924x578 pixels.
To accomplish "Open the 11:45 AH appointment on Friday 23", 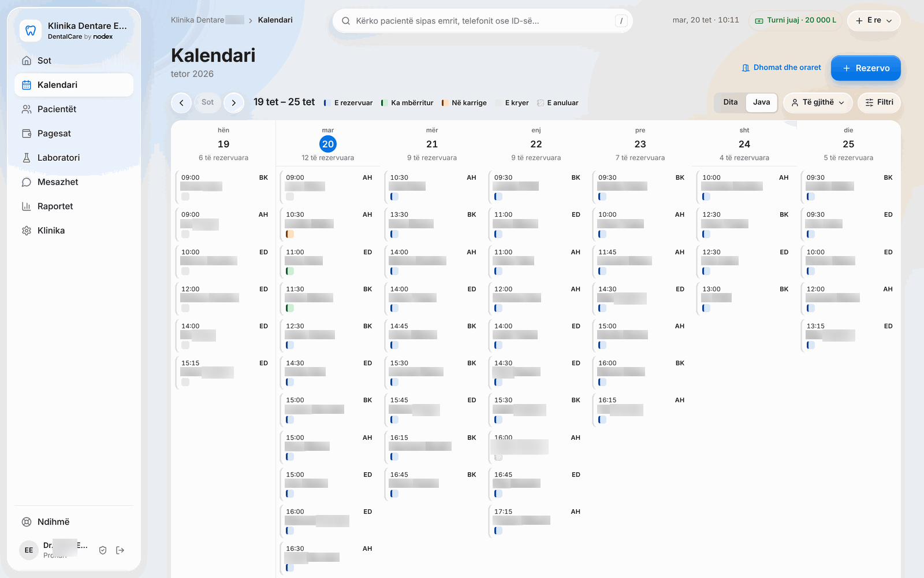I will point(640,262).
